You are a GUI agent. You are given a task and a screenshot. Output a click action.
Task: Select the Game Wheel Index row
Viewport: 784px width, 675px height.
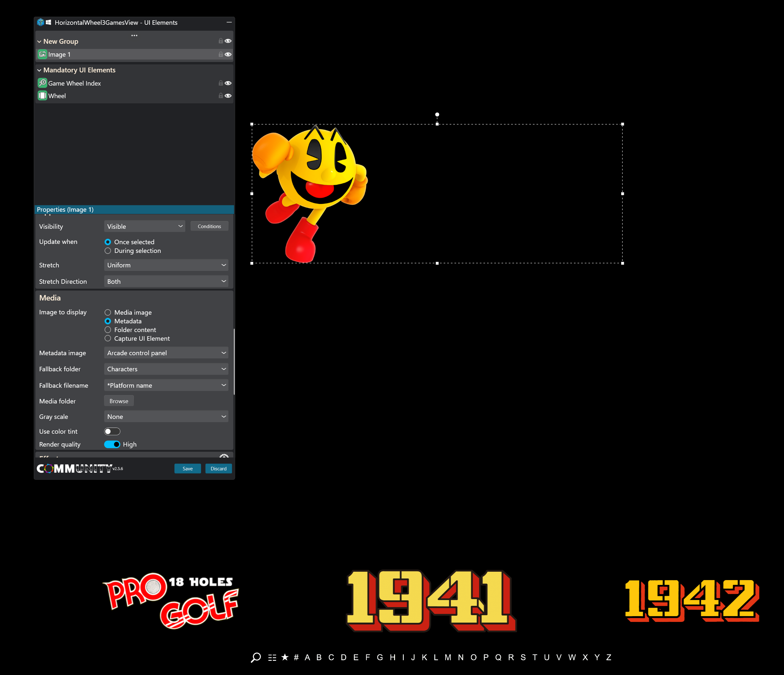[x=134, y=83]
